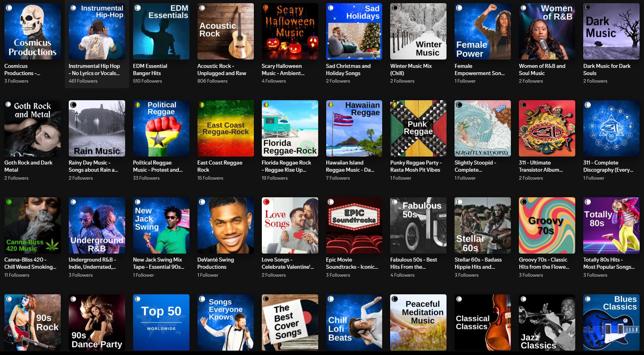
Task: Open the Punk Reggae playlist cover
Action: [x=419, y=128]
